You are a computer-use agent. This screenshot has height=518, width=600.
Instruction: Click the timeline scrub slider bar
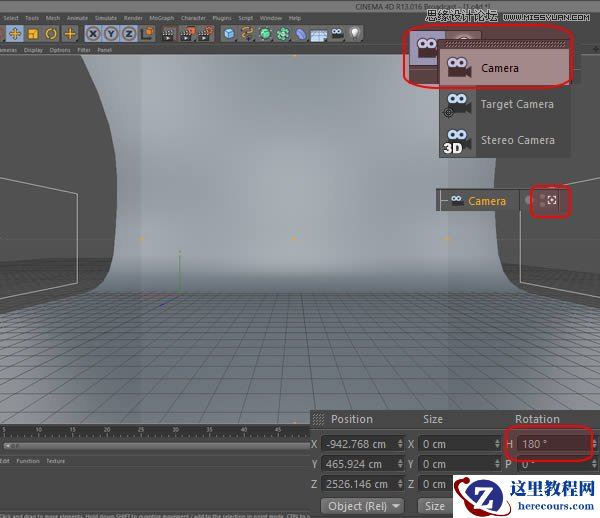(x=155, y=446)
